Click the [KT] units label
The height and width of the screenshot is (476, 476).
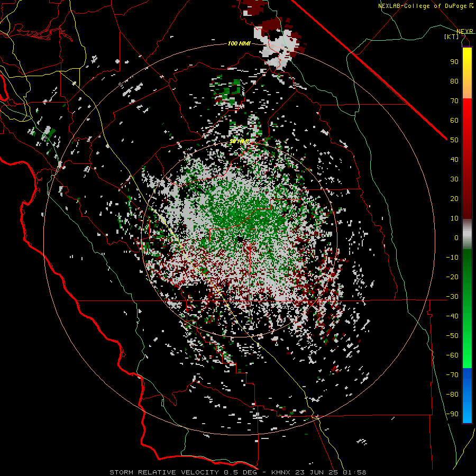[452, 36]
